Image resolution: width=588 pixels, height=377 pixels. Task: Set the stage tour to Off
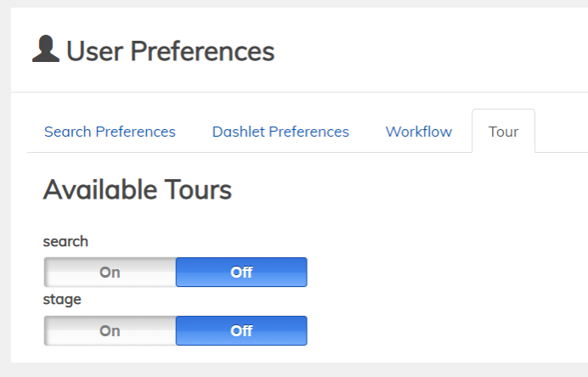241,331
